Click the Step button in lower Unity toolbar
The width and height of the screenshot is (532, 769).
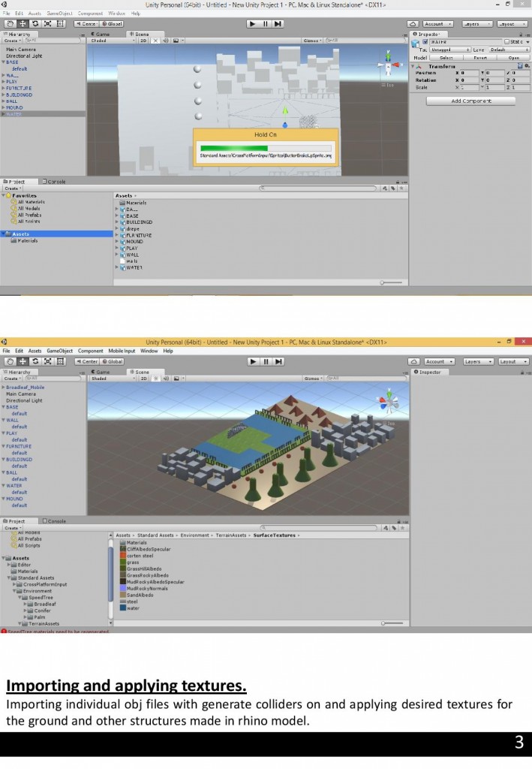point(278,361)
